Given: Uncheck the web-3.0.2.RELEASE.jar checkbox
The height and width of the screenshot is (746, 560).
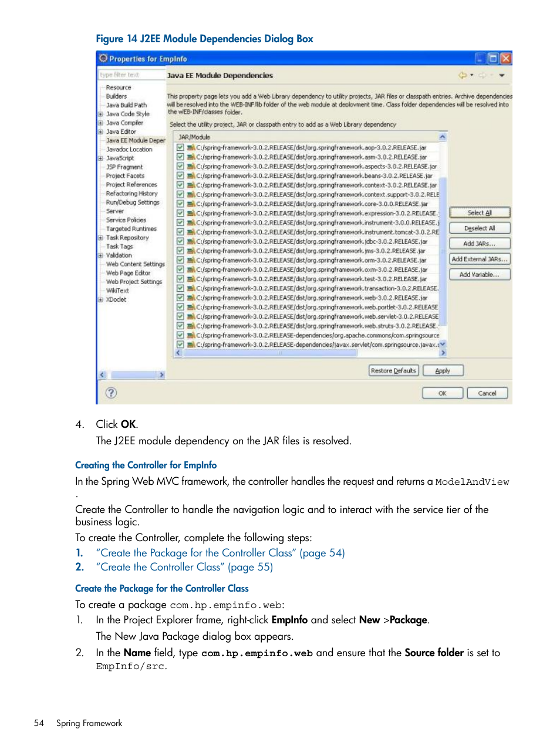Looking at the screenshot, I should pos(181,298).
